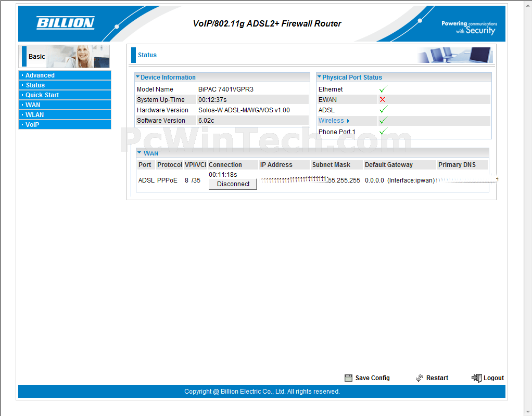Open the Quick Start menu item
This screenshot has width=532, height=416.
(65, 95)
